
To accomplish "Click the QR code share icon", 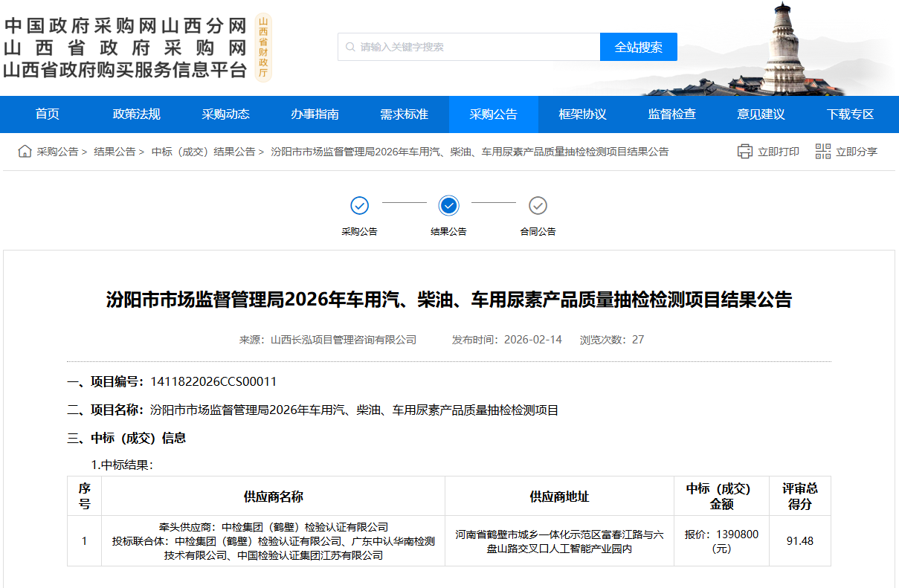I will 822,152.
